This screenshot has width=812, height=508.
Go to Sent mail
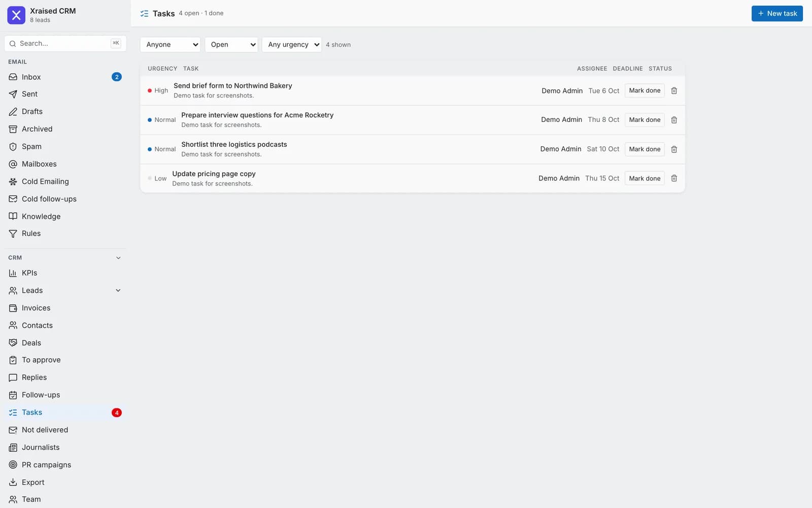pos(65,94)
